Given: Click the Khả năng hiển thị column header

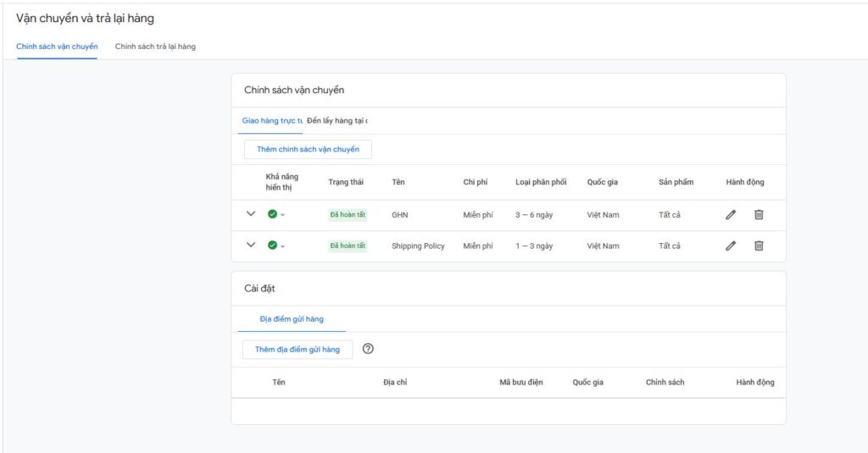Looking at the screenshot, I should pyautogui.click(x=281, y=182).
